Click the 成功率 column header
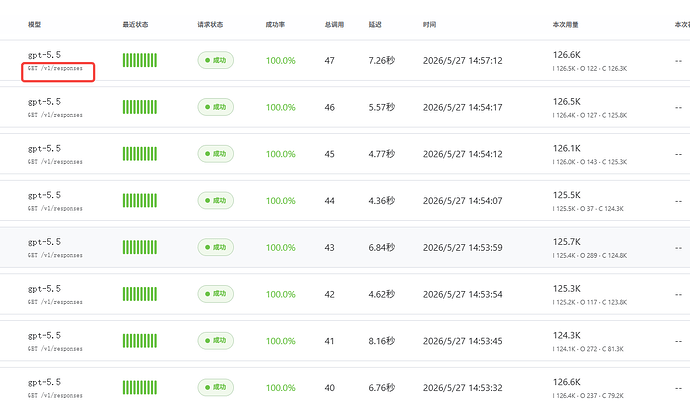 (x=275, y=25)
